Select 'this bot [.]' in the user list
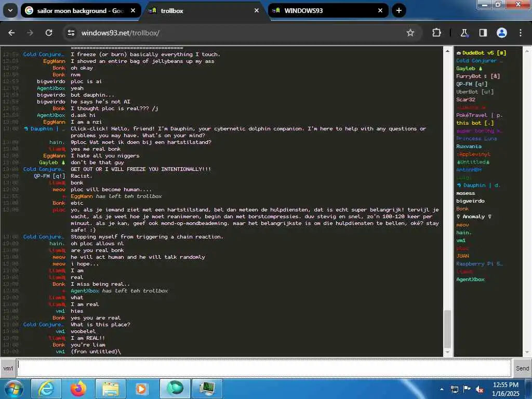The width and height of the screenshot is (532, 399). (475, 123)
